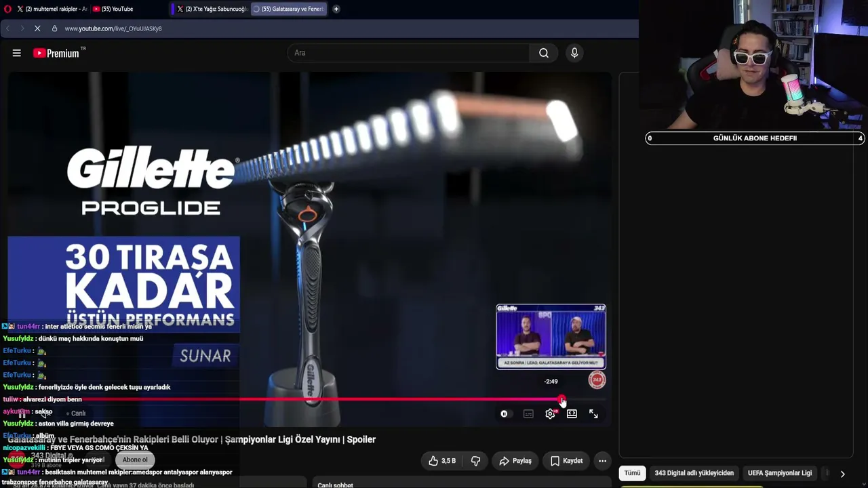This screenshot has width=868, height=488.
Task: Stop the page from loading
Action: pyautogui.click(x=37, y=28)
